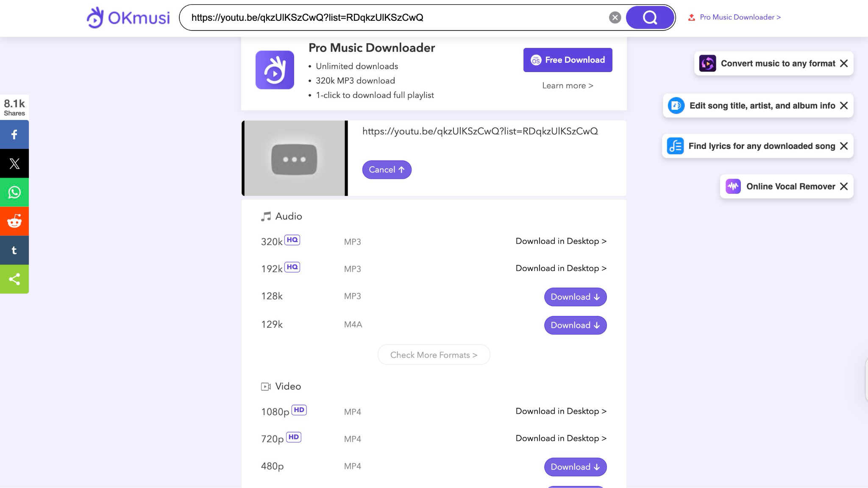Clear the URL search field
Image resolution: width=868 pixels, height=488 pixels.
[x=615, y=17]
